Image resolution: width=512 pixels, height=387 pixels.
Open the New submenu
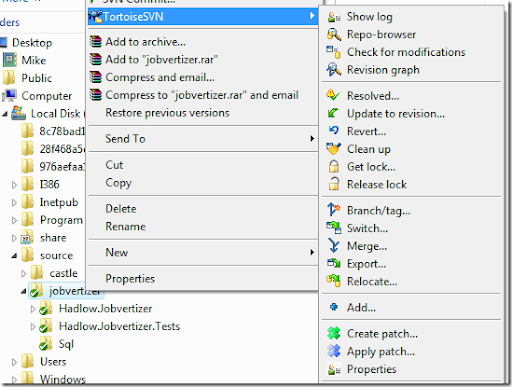click(x=202, y=253)
